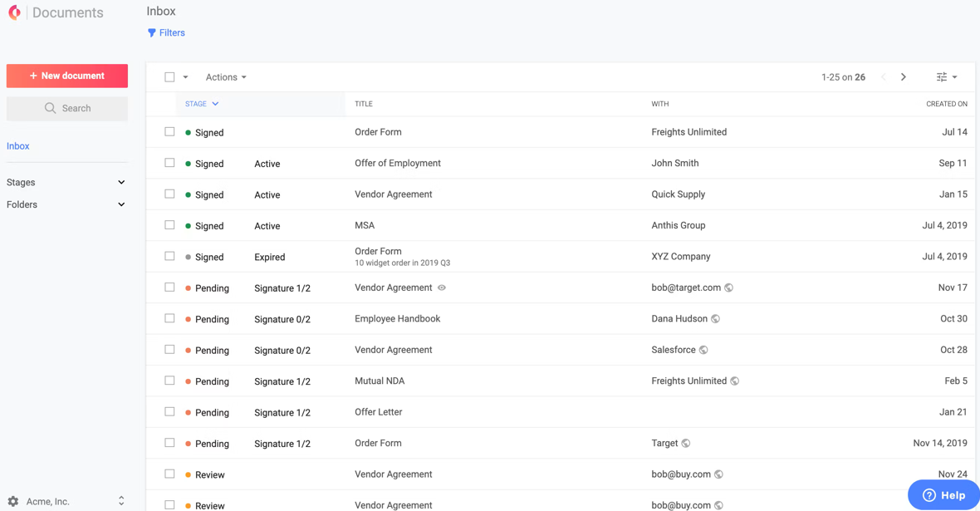The width and height of the screenshot is (980, 511).
Task: Click the Search magnifier icon
Action: 50,108
